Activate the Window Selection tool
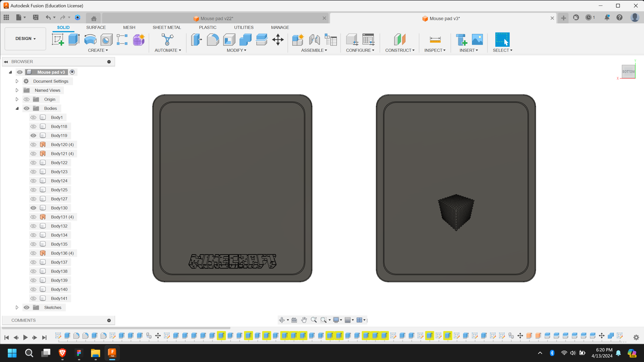 tap(502, 39)
